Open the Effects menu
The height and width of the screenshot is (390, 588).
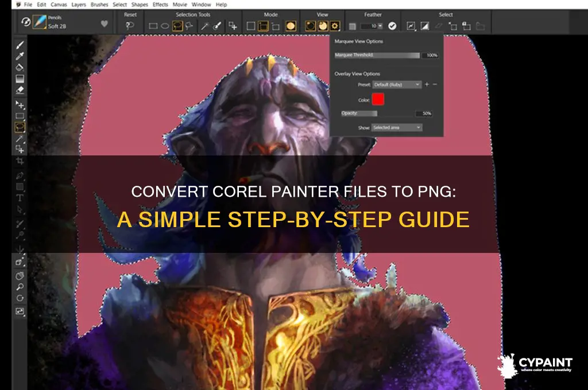[x=161, y=5]
